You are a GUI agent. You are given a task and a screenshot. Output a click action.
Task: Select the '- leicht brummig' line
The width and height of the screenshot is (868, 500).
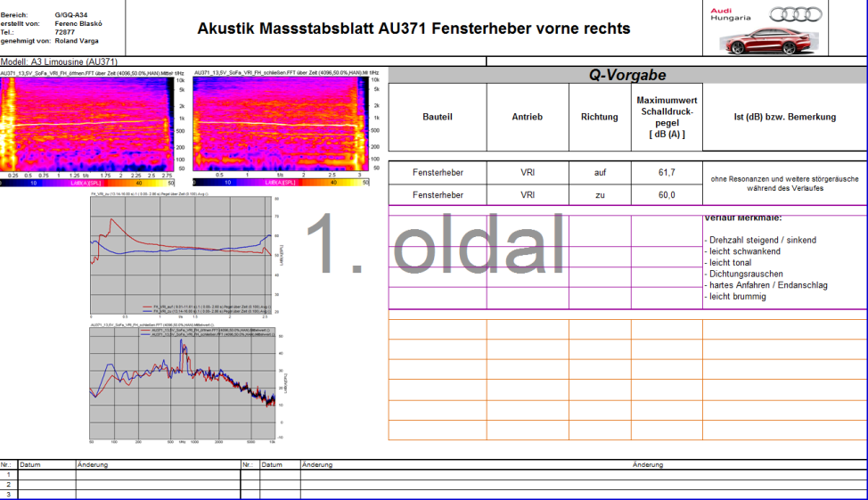[735, 296]
